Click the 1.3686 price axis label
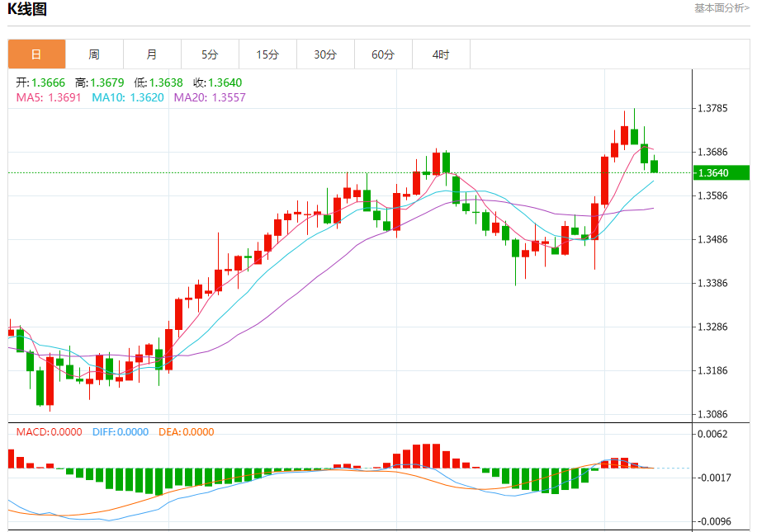This screenshot has width=757, height=532. tap(712, 152)
